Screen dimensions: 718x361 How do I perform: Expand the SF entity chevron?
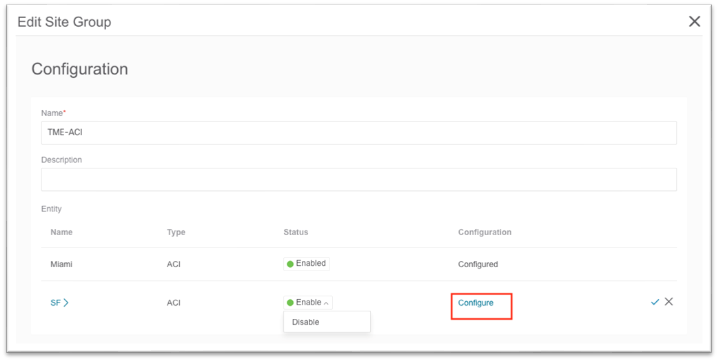pyautogui.click(x=66, y=303)
